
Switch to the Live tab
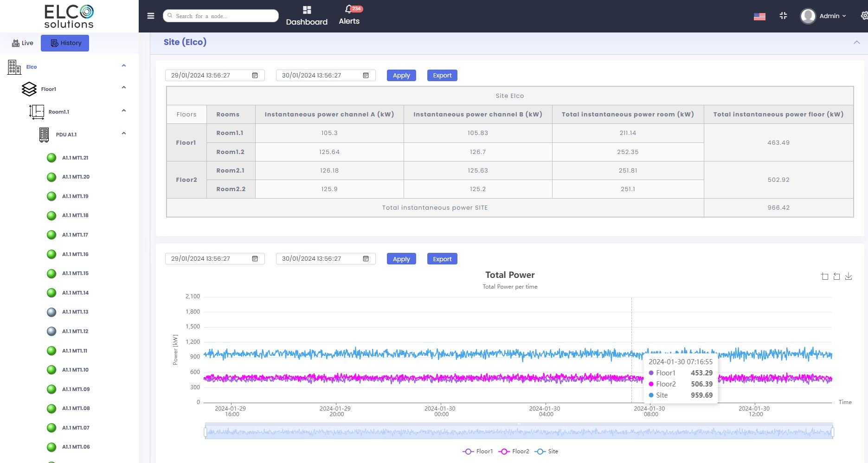tap(23, 43)
